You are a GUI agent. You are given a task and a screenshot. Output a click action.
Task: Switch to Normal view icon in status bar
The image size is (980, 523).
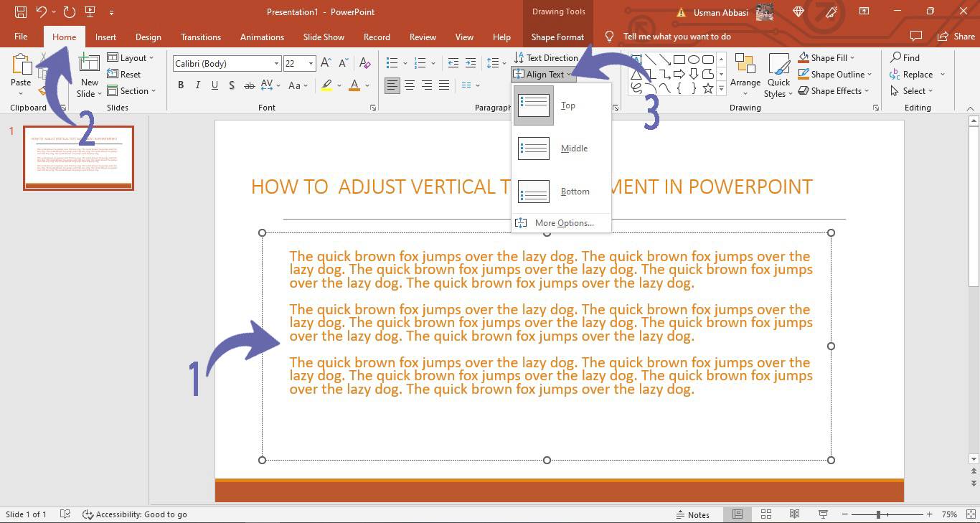click(738, 514)
